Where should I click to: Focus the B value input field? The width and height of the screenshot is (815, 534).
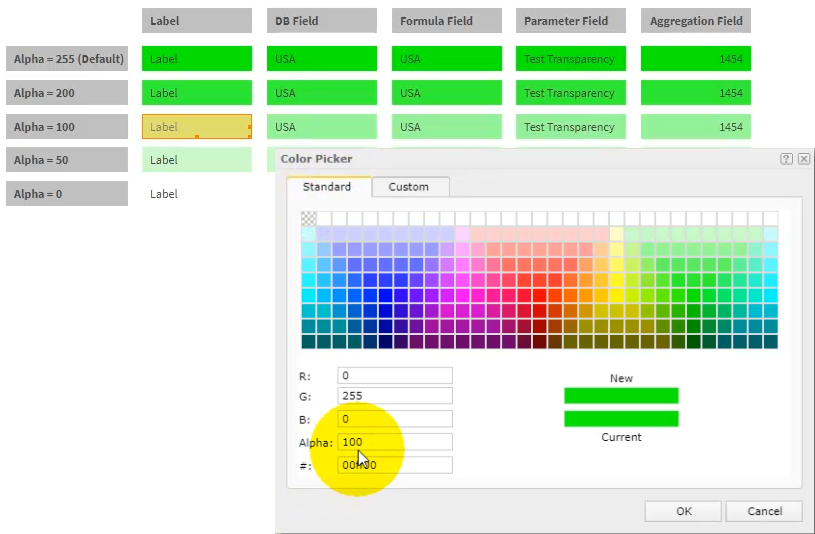(x=395, y=419)
